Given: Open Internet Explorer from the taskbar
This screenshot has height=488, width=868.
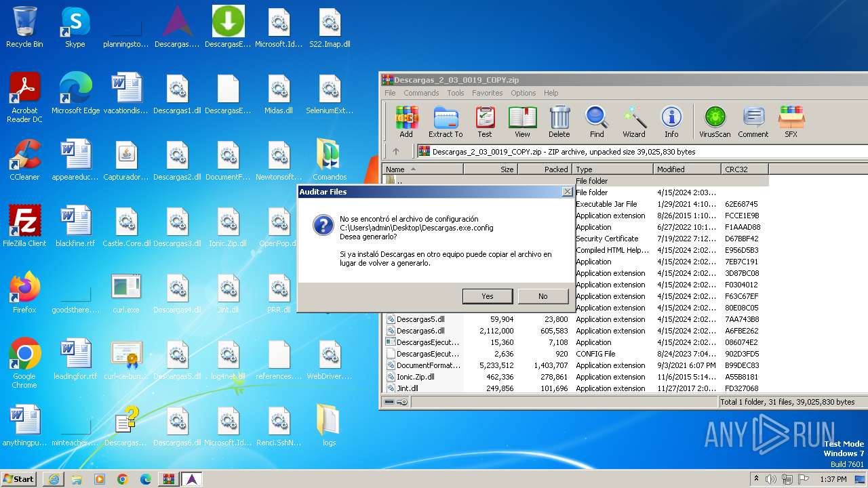Looking at the screenshot, I should 54,479.
